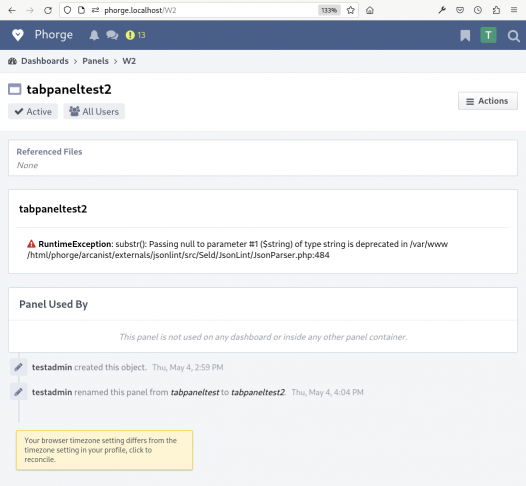Open the testadmin link on rename entry
Image resolution: width=526 pixels, height=486 pixels.
tap(52, 392)
